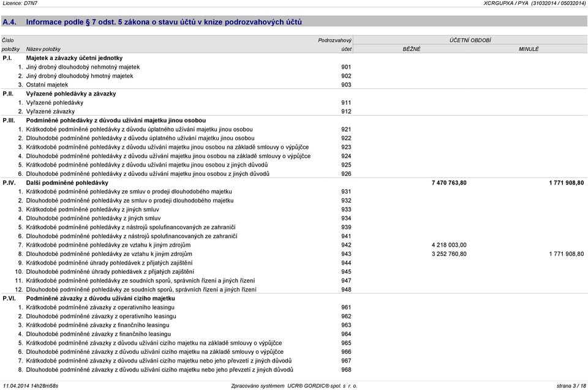Click the 'MINULÉ' column header
588x390 pixels.
(529, 49)
